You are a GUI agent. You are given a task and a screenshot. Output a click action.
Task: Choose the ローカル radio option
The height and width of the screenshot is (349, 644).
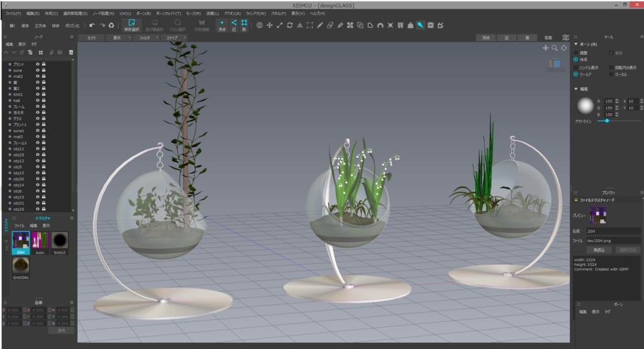pos(611,74)
